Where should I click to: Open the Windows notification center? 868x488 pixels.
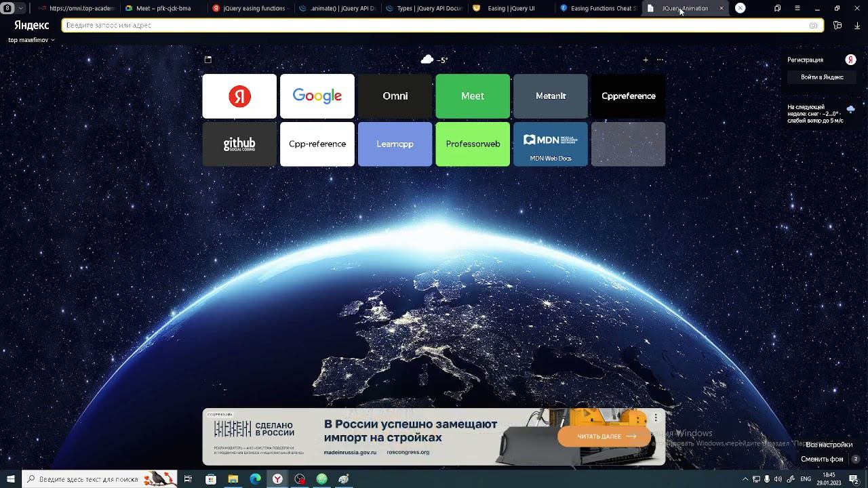point(854,479)
